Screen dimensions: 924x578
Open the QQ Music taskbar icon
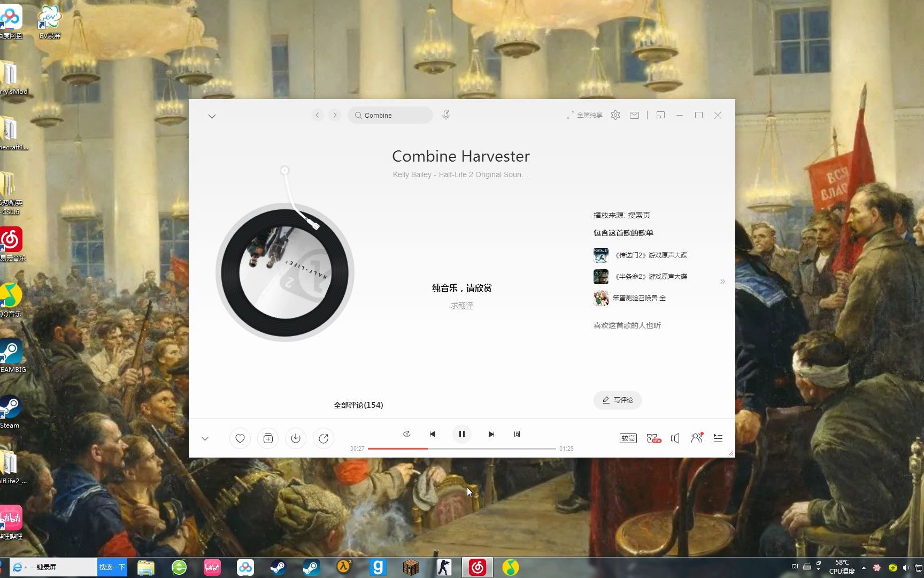511,567
